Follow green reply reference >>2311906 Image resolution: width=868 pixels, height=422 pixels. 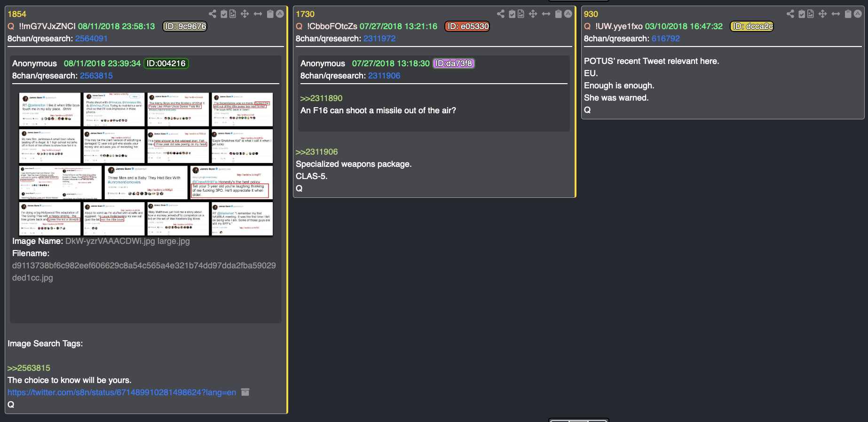[317, 152]
